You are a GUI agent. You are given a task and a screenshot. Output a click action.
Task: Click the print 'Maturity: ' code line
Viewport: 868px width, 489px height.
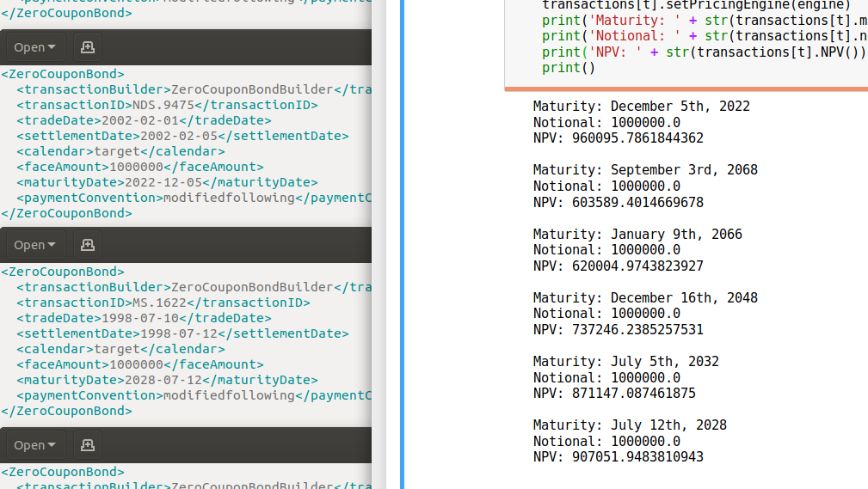(705, 21)
